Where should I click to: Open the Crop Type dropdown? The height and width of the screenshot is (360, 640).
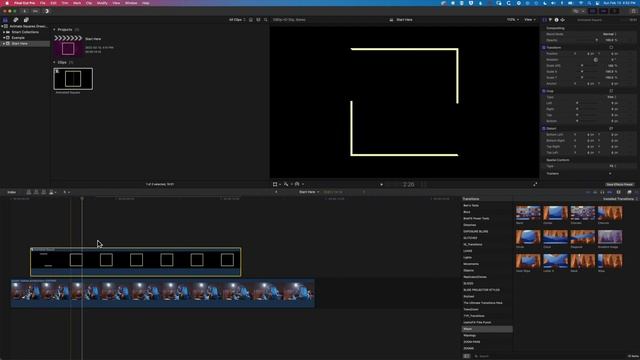611,97
